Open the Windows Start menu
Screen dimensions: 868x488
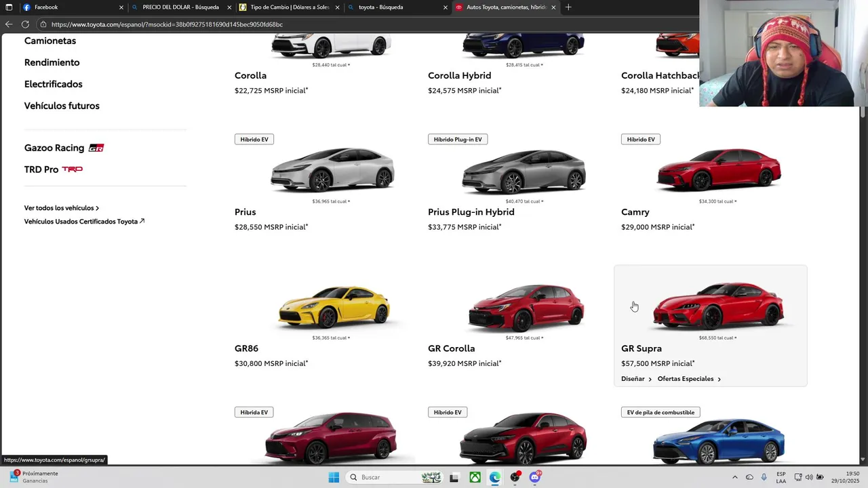pos(334,477)
